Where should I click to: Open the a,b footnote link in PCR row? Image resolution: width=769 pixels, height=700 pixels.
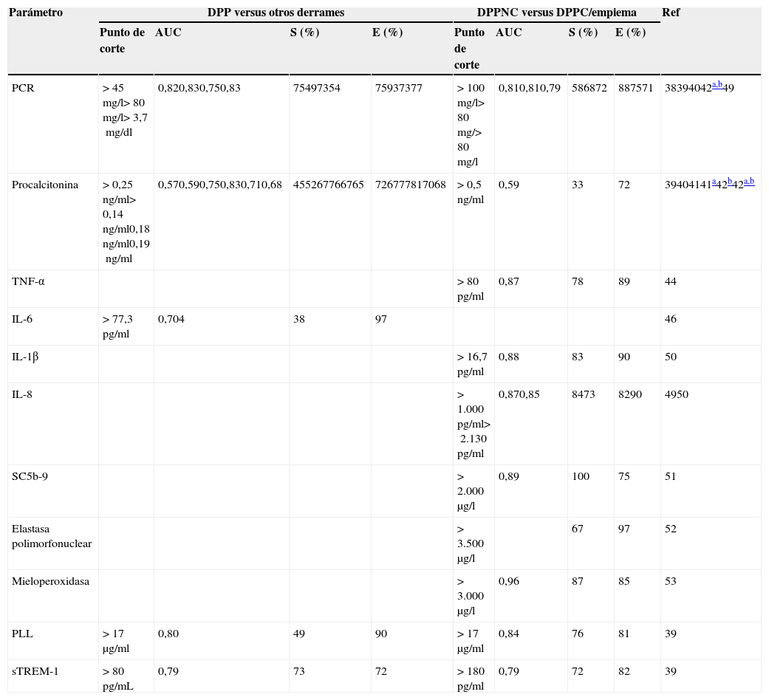(x=717, y=85)
